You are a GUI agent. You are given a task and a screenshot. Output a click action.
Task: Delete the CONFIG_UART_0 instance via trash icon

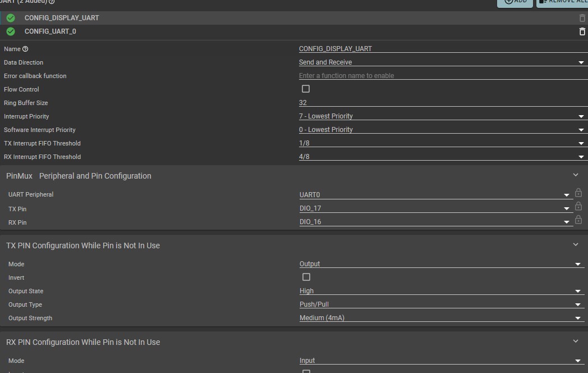tap(582, 31)
